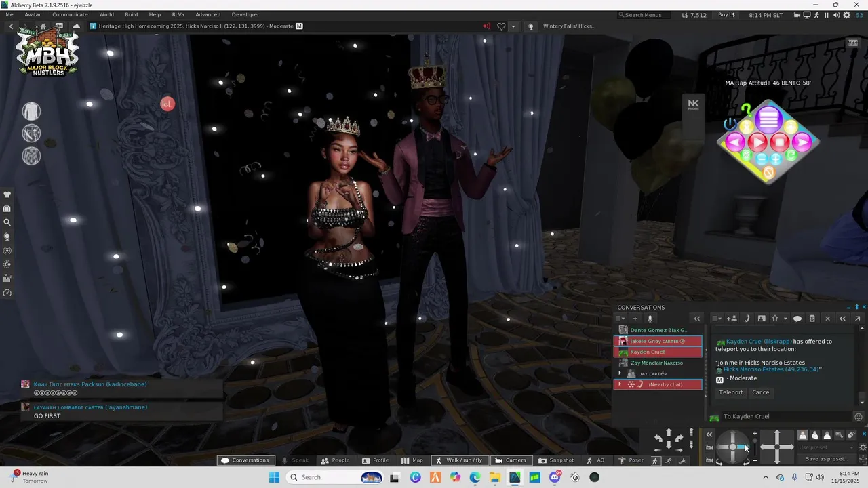
Task: Click the red kd. badge icon
Action: (x=167, y=104)
